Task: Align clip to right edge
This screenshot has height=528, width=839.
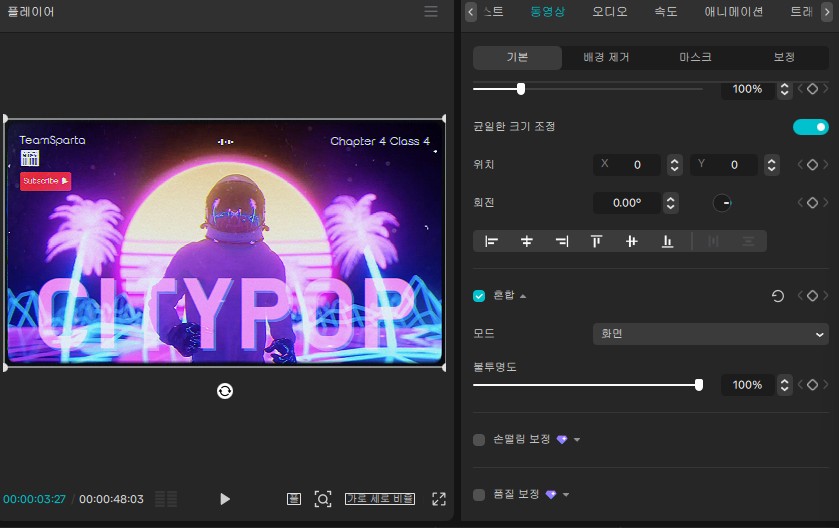Action: click(x=562, y=241)
